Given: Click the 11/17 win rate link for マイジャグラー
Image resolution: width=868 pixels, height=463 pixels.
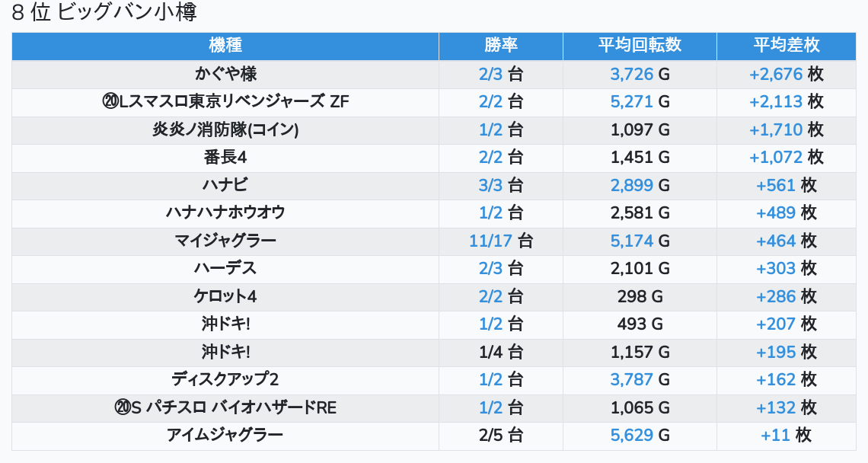Looking at the screenshot, I should (490, 241).
